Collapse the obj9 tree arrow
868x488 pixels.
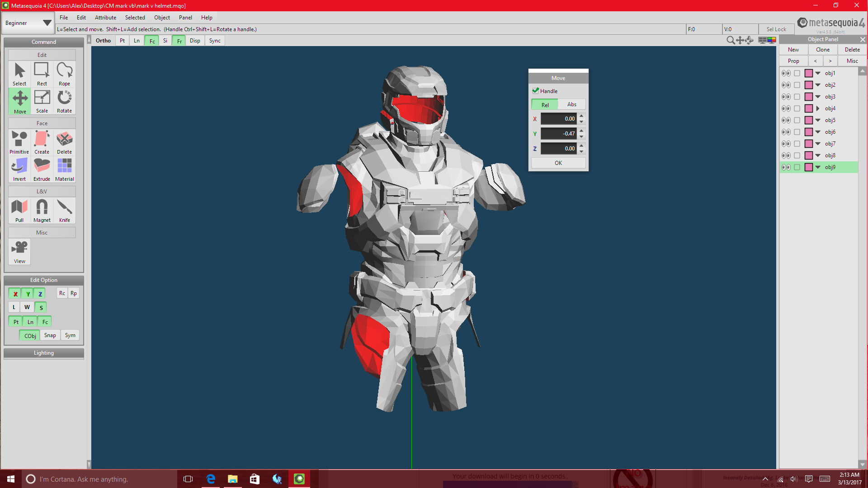point(818,167)
